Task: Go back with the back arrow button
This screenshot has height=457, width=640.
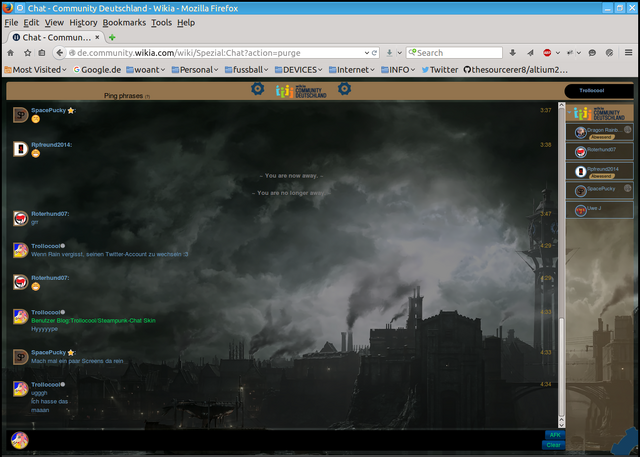Action: (60, 53)
